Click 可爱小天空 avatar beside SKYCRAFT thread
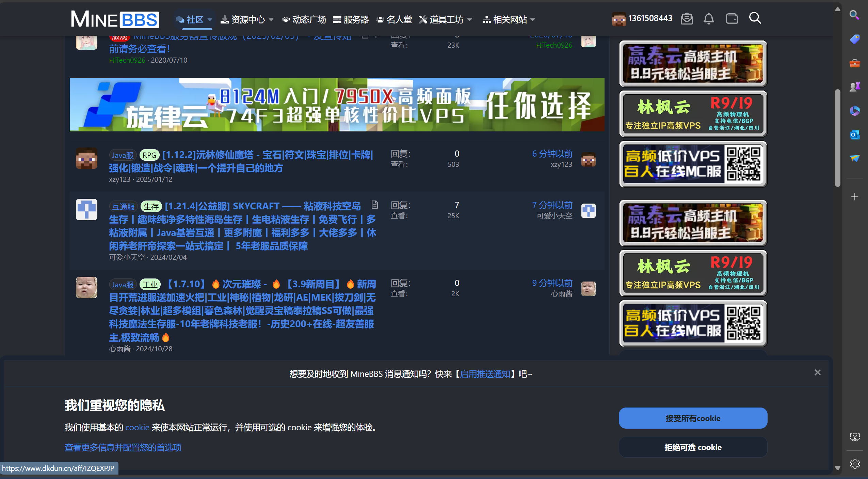 coord(86,209)
